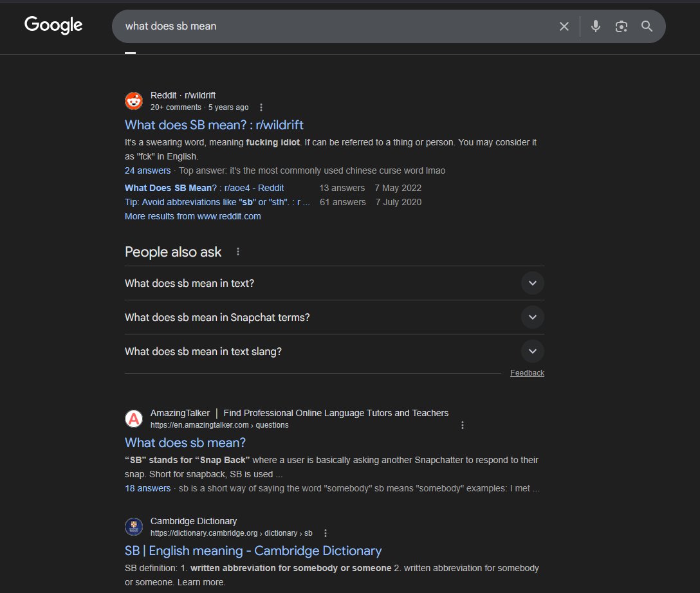
Task: Expand 'What does sb mean in text?'
Action: point(533,283)
